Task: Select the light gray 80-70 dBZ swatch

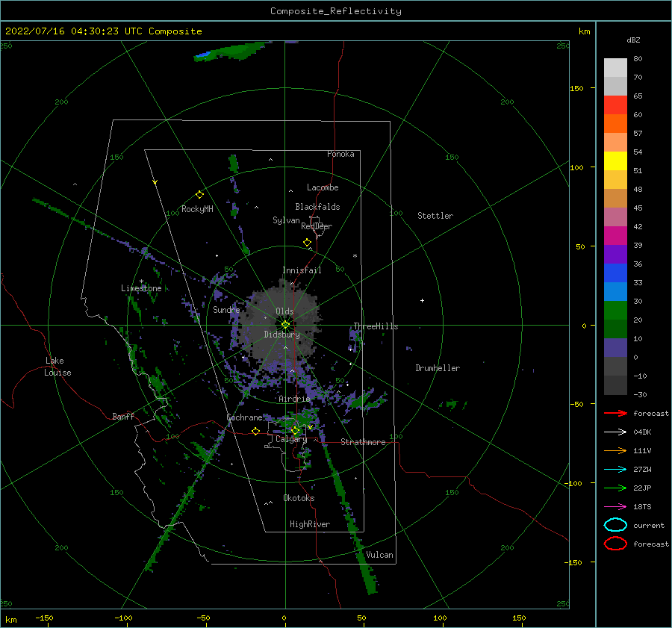Action: click(x=615, y=68)
